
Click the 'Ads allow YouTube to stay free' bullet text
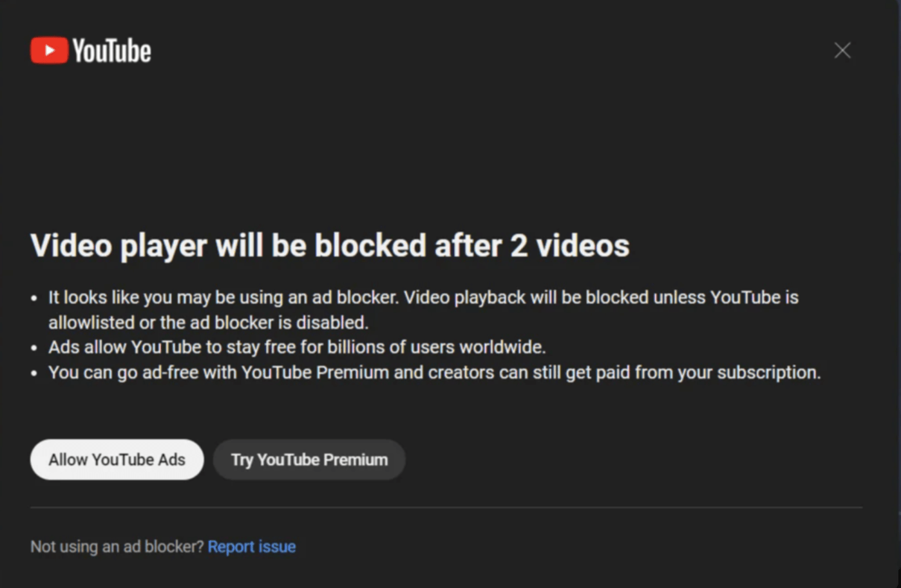(193, 347)
